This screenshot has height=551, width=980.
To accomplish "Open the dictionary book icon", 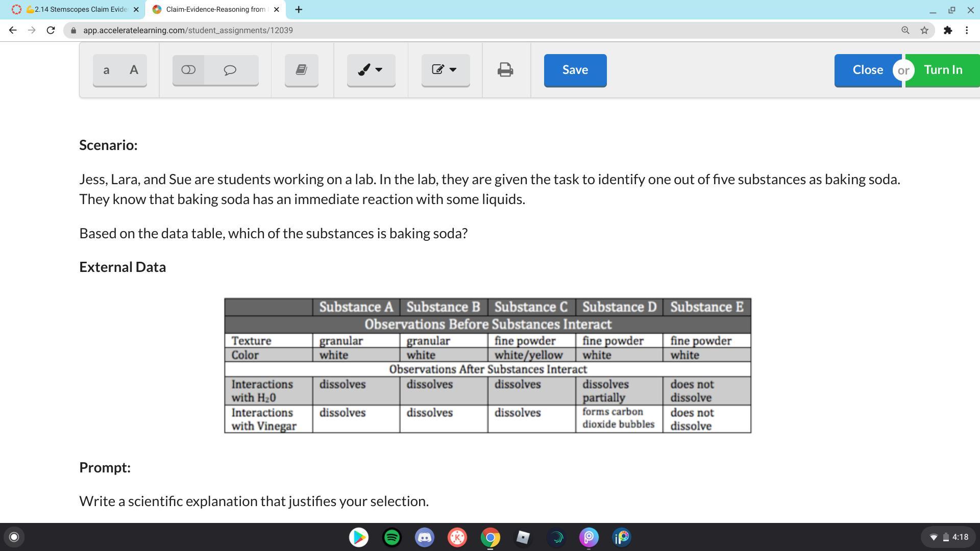I will point(301,70).
